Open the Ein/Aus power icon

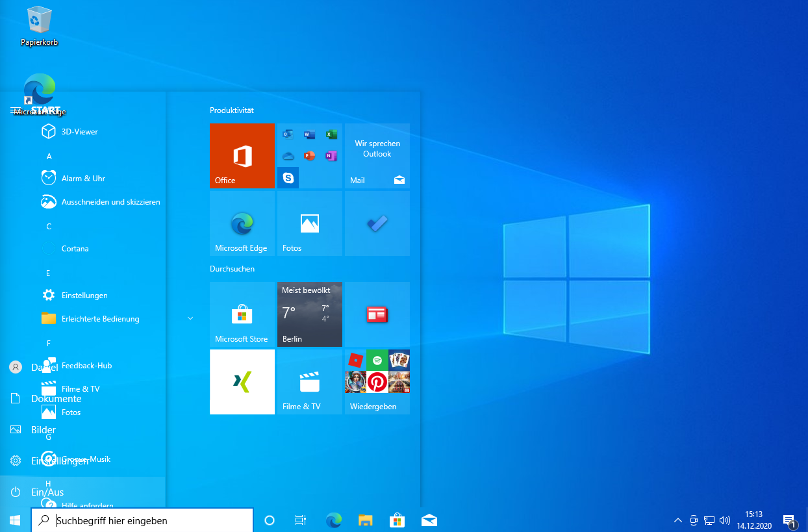click(16, 492)
